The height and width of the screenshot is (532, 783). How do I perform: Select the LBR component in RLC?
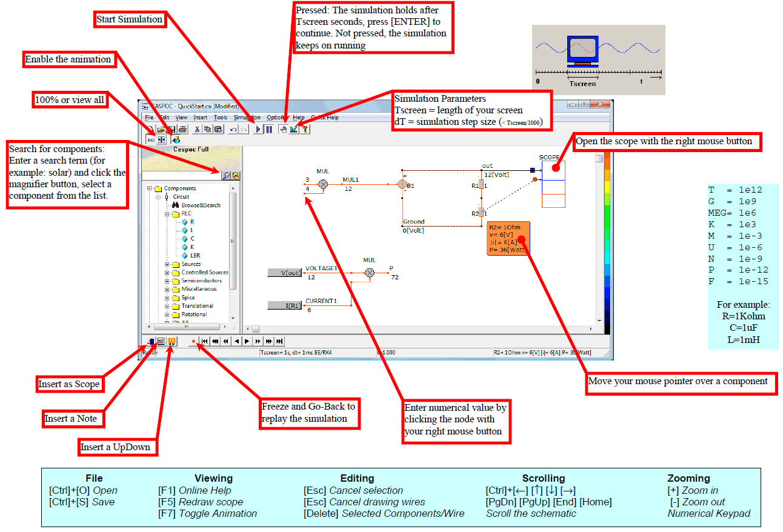tap(195, 256)
